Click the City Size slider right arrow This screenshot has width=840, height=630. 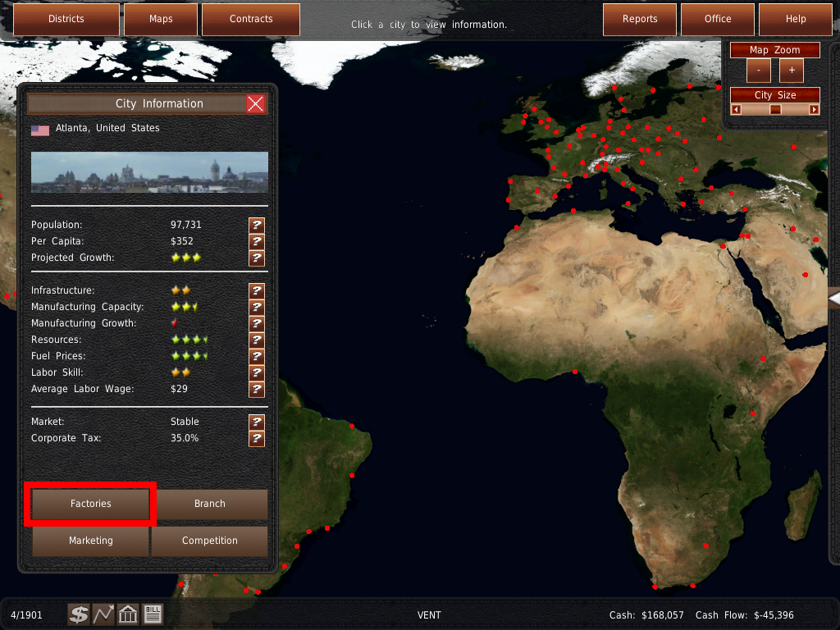pos(814,109)
